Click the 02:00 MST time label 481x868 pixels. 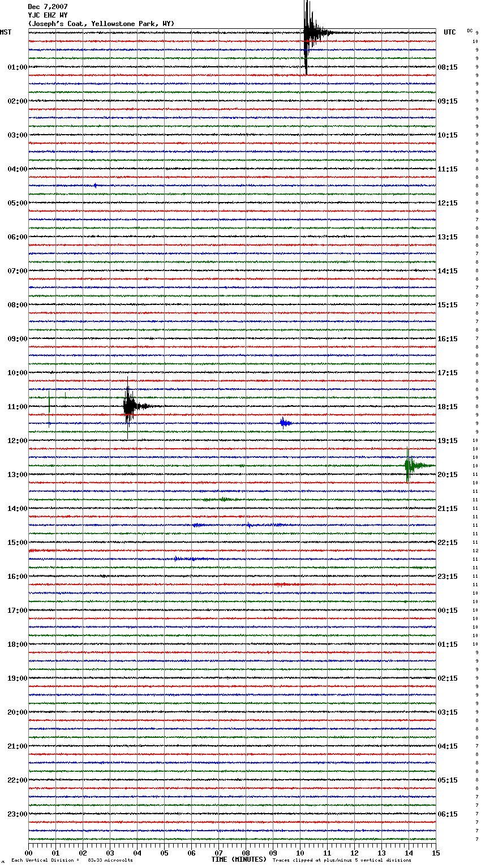(x=18, y=101)
